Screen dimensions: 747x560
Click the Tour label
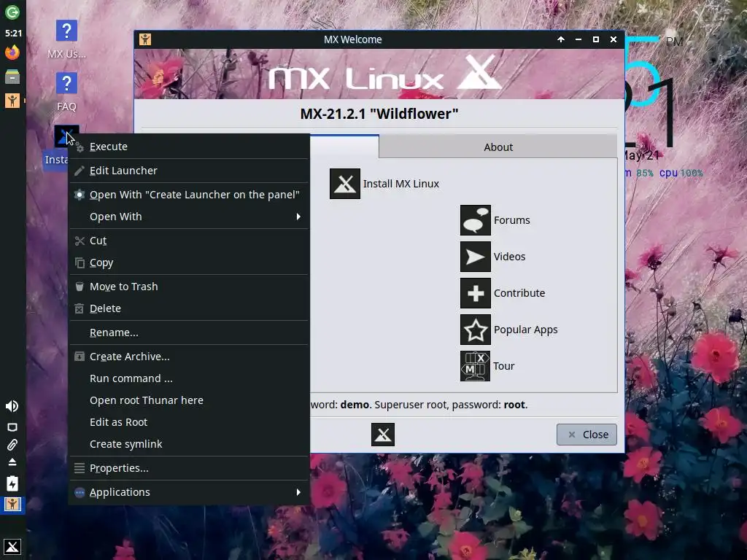(503, 366)
